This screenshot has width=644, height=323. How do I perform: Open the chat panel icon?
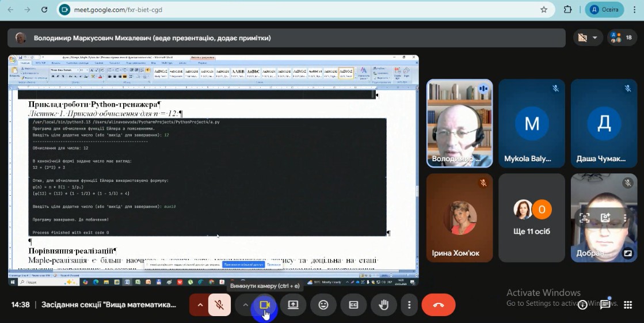coord(605,305)
